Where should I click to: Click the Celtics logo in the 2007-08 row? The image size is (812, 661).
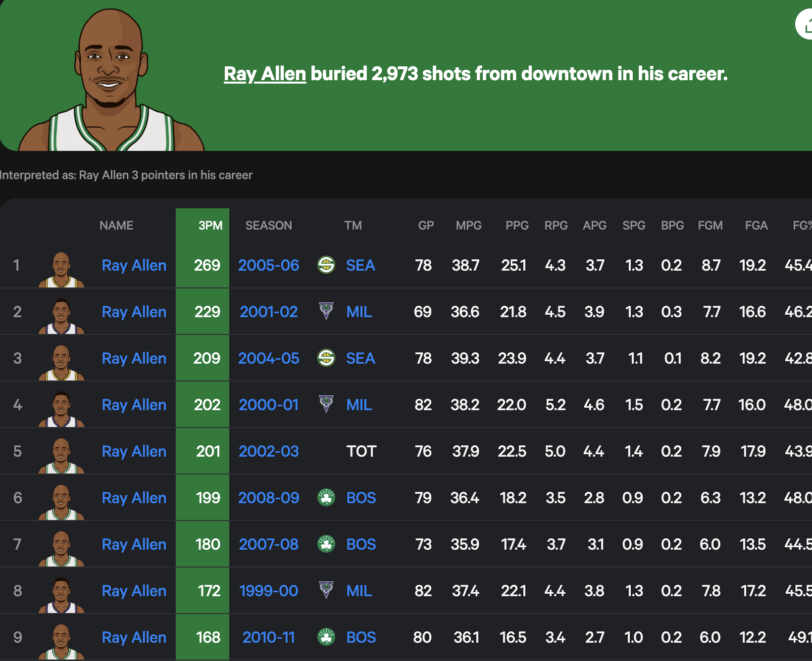(326, 544)
